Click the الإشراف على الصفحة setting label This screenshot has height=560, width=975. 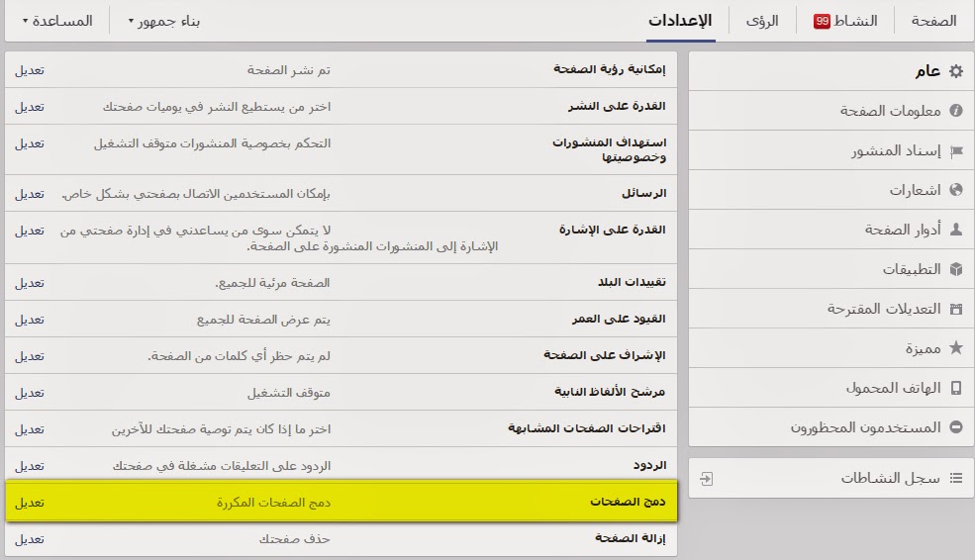pyautogui.click(x=605, y=355)
